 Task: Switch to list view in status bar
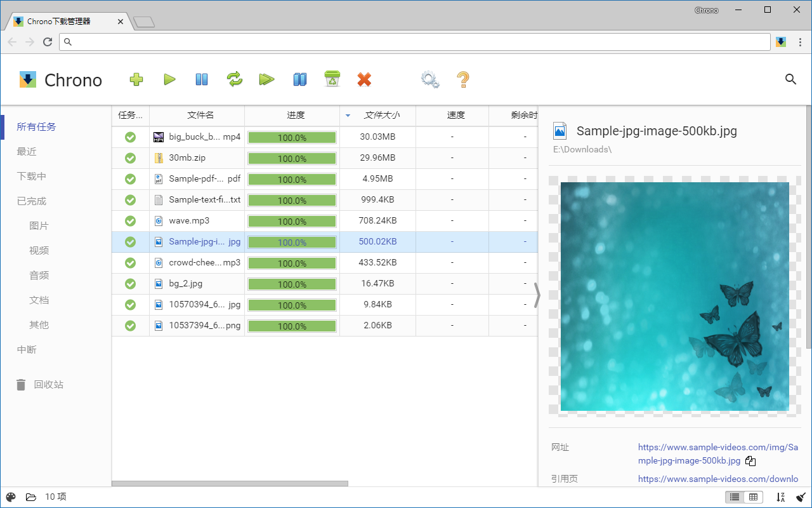coord(735,497)
